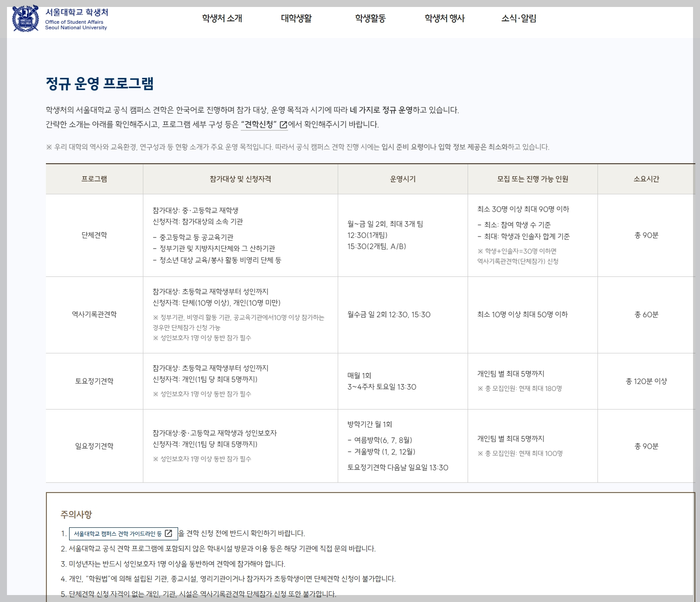Select the 단체견학 program cell
700x602 pixels.
(94, 235)
